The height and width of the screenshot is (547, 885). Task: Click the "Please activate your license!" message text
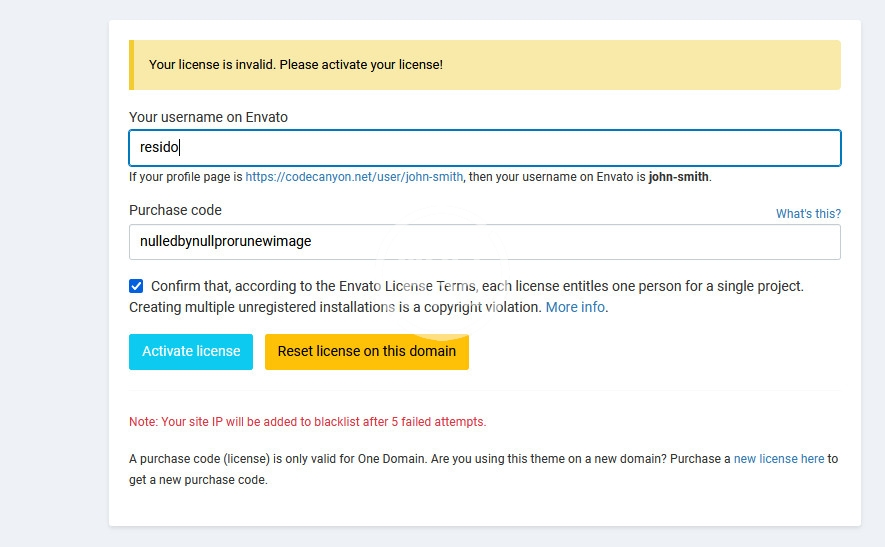pos(361,65)
